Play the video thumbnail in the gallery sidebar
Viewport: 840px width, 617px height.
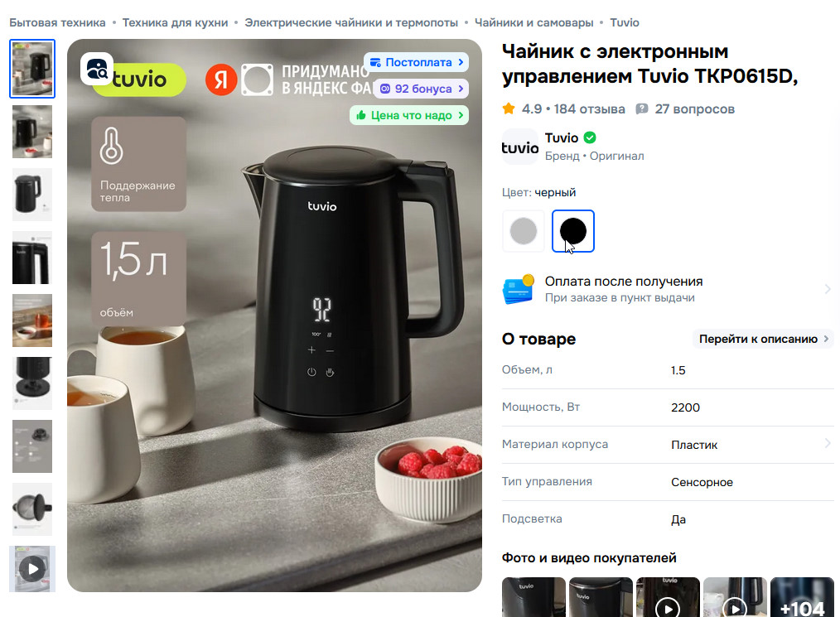32,569
